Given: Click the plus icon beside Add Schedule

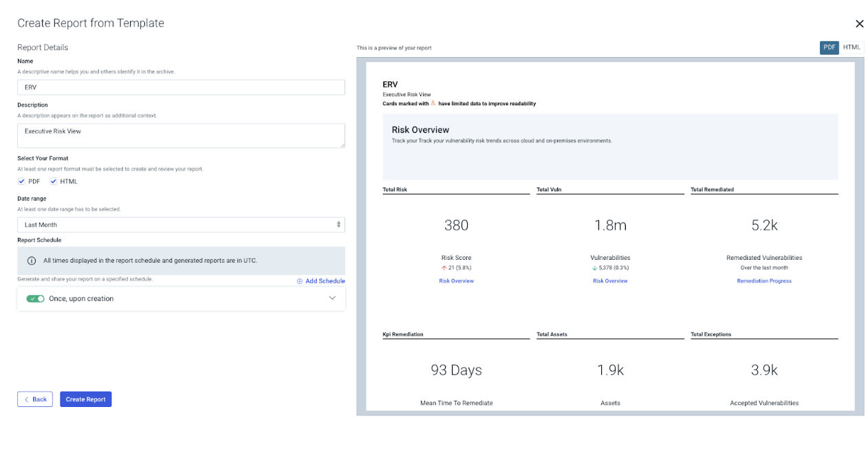Looking at the screenshot, I should click(x=300, y=281).
